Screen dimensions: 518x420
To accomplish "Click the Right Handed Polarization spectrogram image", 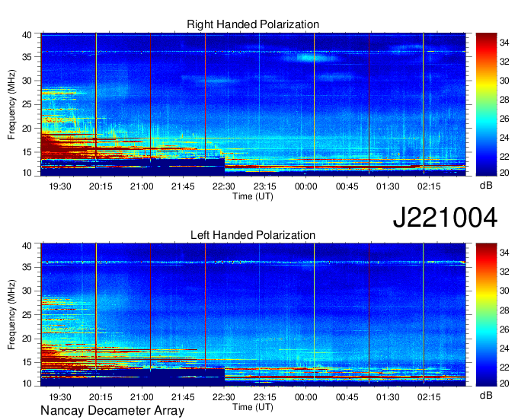I will (253, 104).
